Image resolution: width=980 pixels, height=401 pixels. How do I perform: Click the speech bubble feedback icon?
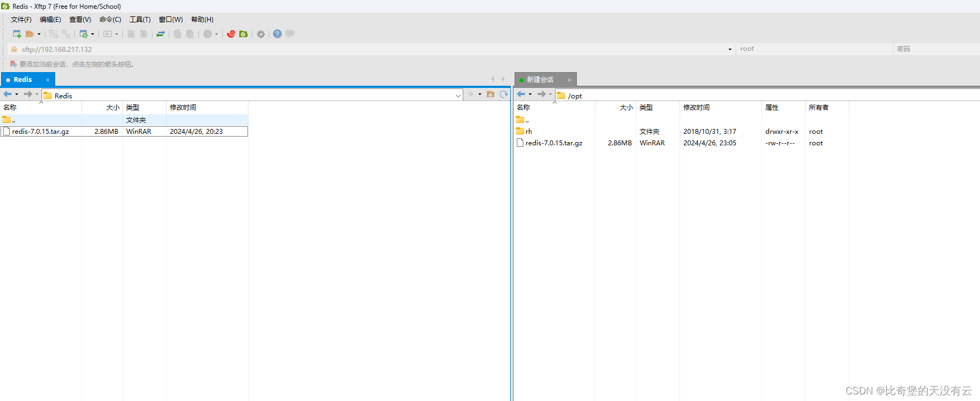coord(290,34)
